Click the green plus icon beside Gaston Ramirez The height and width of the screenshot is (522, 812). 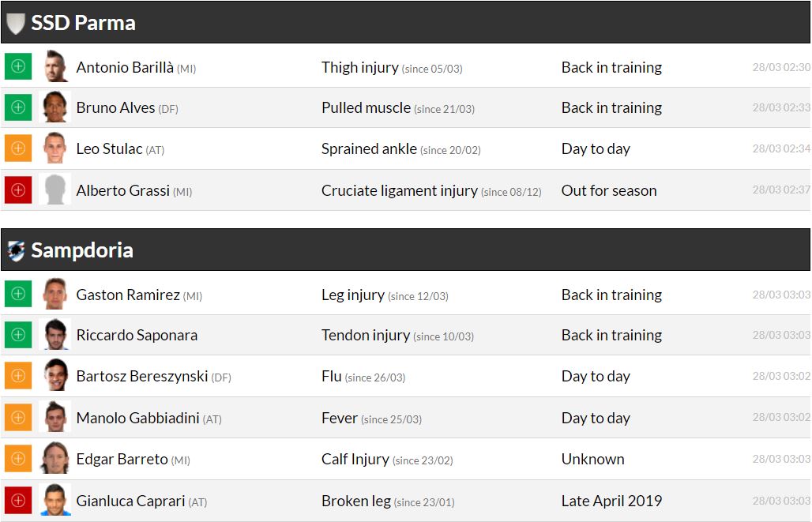(18, 294)
